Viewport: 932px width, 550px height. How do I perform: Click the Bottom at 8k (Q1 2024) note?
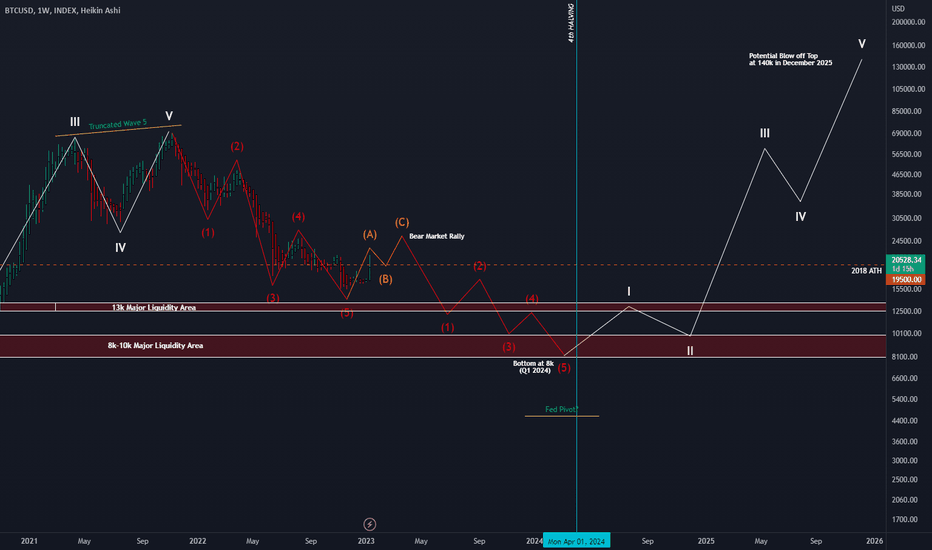coord(534,367)
